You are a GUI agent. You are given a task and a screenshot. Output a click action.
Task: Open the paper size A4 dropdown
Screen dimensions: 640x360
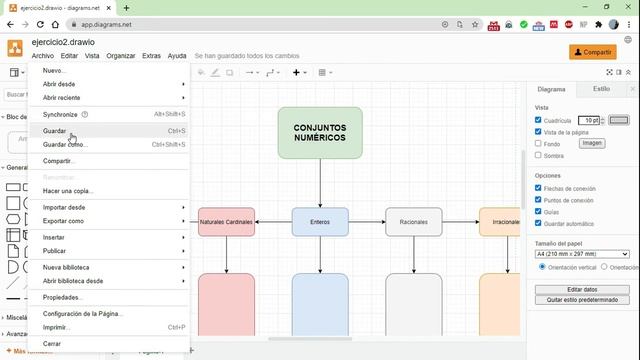click(582, 254)
